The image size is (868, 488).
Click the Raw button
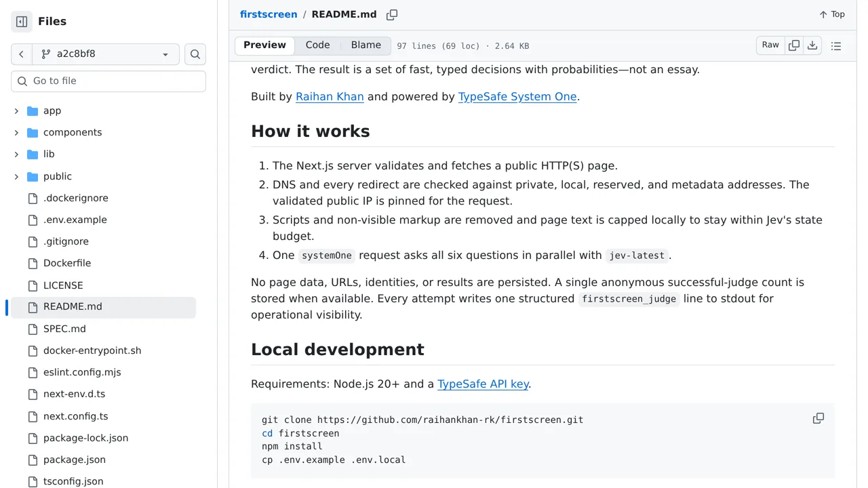pos(770,45)
